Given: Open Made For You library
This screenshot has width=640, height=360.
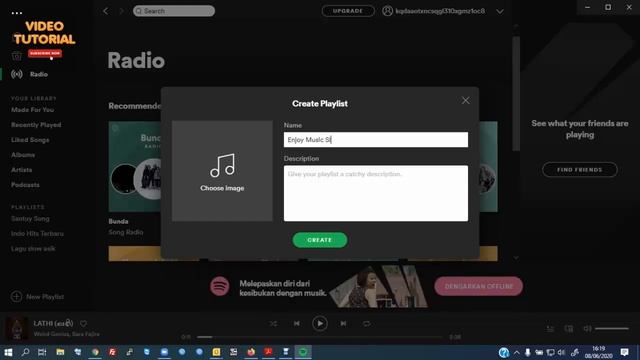Looking at the screenshot, I should click(33, 110).
